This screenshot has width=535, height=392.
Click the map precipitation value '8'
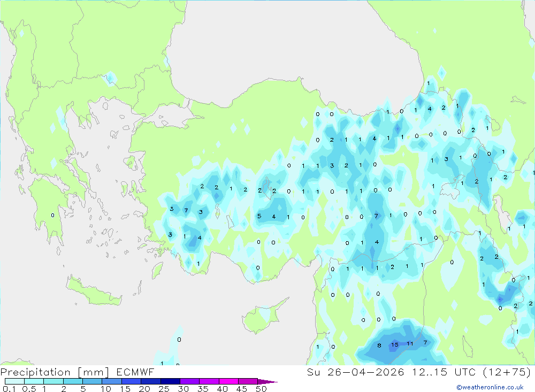(x=379, y=345)
